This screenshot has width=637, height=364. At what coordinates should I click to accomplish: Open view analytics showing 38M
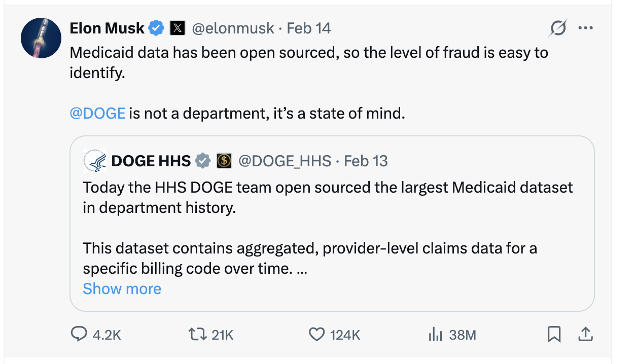coord(435,334)
